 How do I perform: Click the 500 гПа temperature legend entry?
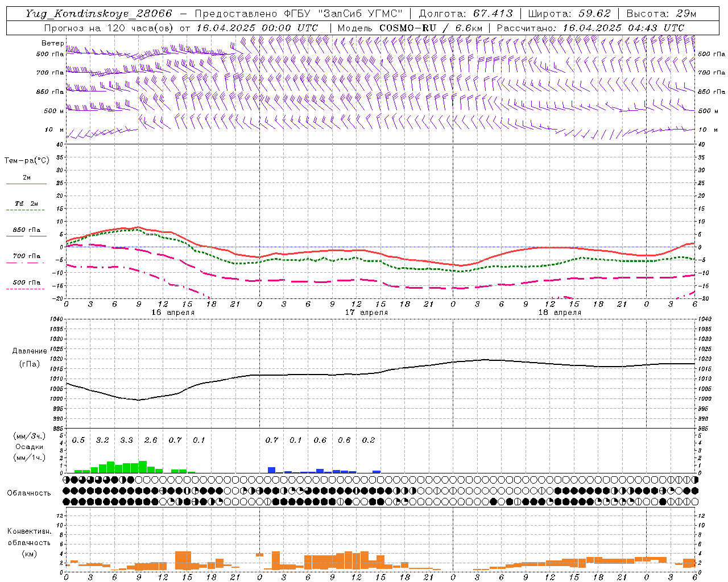(26, 282)
